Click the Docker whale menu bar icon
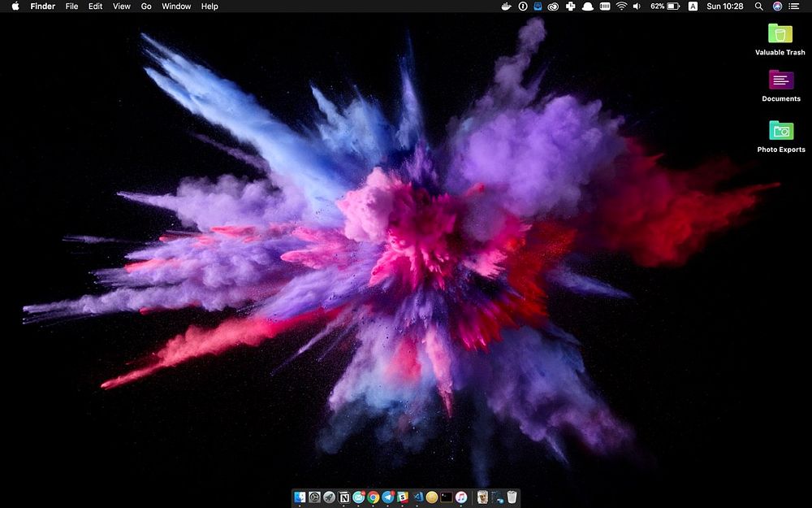Screen dimensions: 812x508 507,7
